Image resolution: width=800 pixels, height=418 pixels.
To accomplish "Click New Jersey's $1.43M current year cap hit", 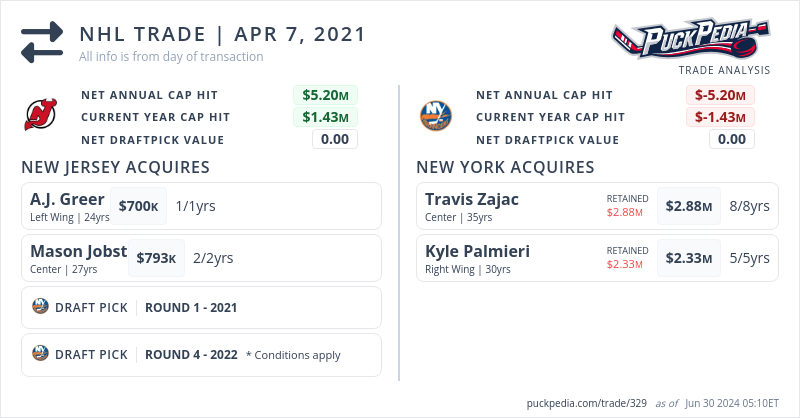I will [x=325, y=117].
